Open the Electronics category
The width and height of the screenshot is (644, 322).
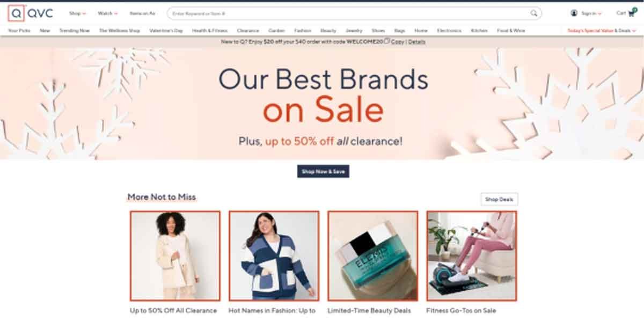(x=449, y=31)
